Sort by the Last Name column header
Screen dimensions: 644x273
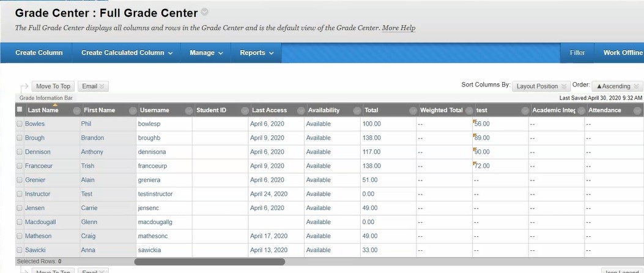(43, 110)
